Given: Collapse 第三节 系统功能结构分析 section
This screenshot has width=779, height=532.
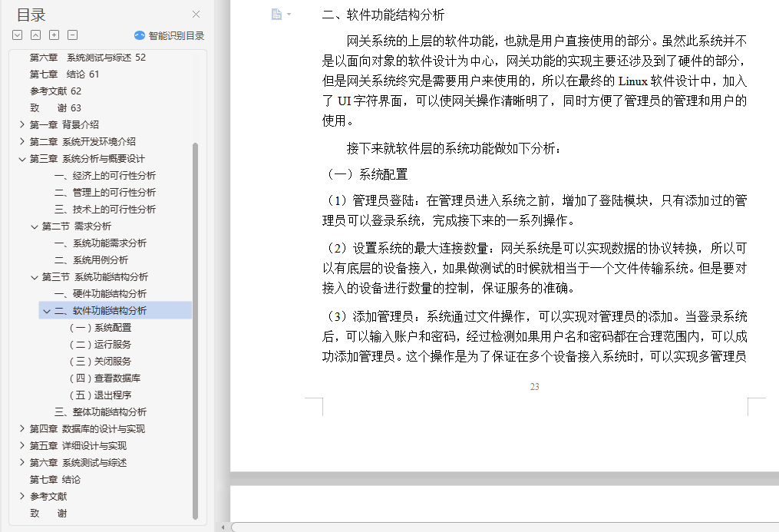Looking at the screenshot, I should [35, 277].
